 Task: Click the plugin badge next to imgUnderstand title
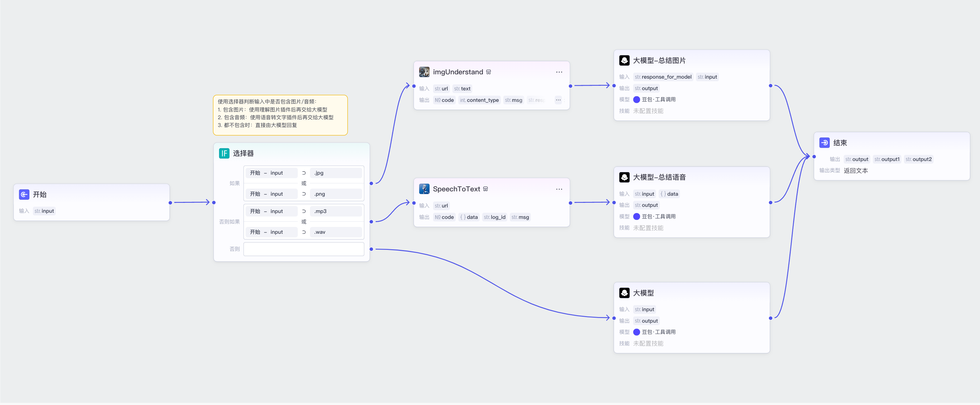coord(488,72)
